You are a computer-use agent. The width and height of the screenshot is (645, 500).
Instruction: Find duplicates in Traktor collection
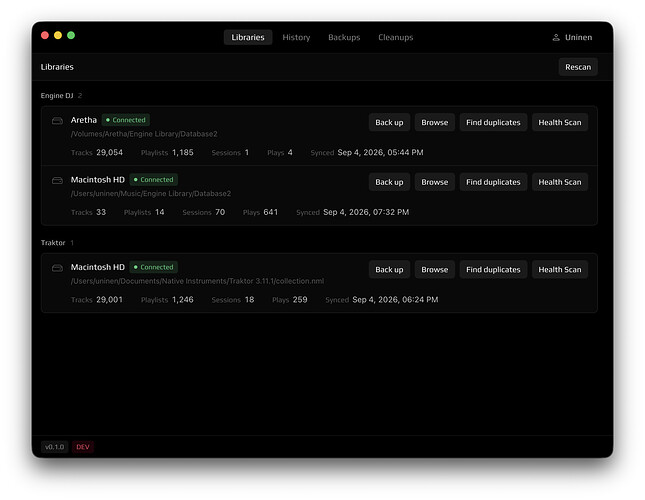493,269
